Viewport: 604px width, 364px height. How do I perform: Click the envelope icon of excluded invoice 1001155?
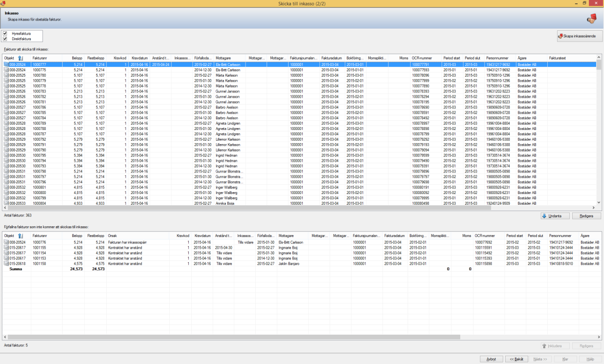click(6, 248)
